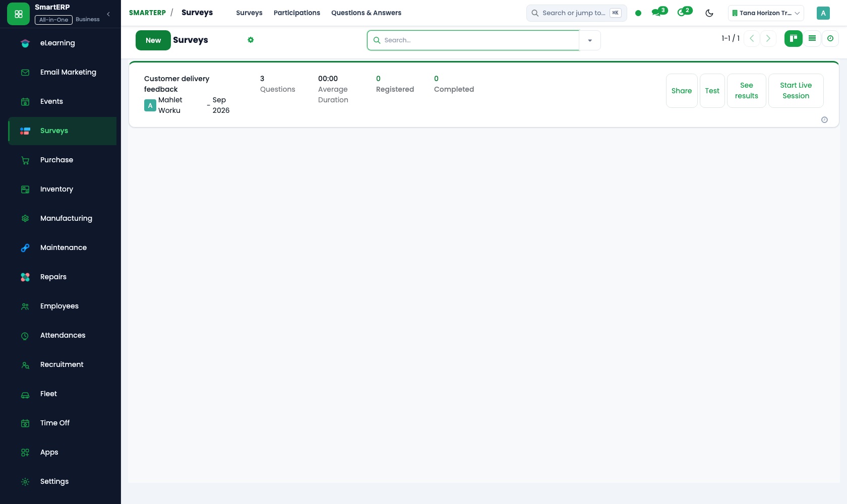Open Email Marketing from sidebar

pos(63,72)
